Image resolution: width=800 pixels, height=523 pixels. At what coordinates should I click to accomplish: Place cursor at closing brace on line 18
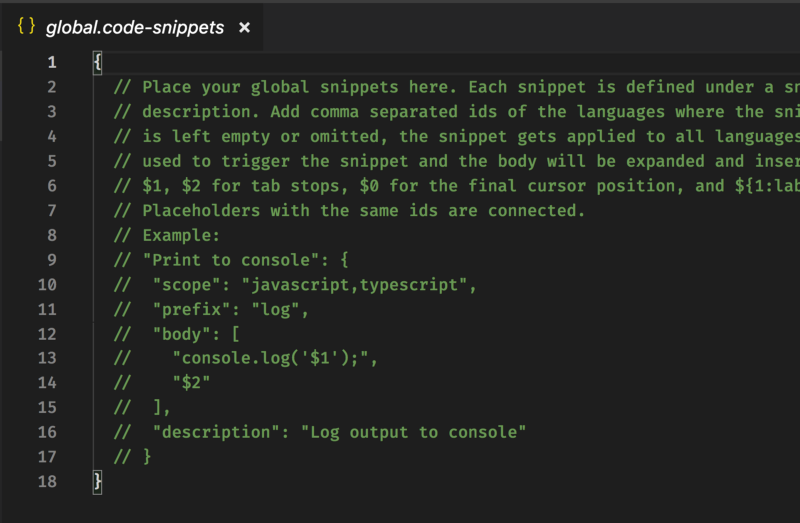coord(97,481)
